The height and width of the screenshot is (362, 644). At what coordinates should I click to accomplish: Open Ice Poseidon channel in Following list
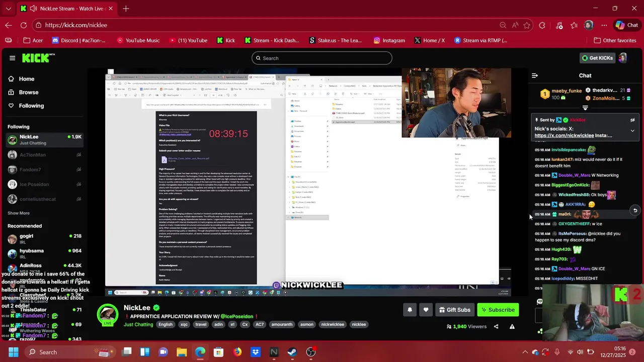44,185
